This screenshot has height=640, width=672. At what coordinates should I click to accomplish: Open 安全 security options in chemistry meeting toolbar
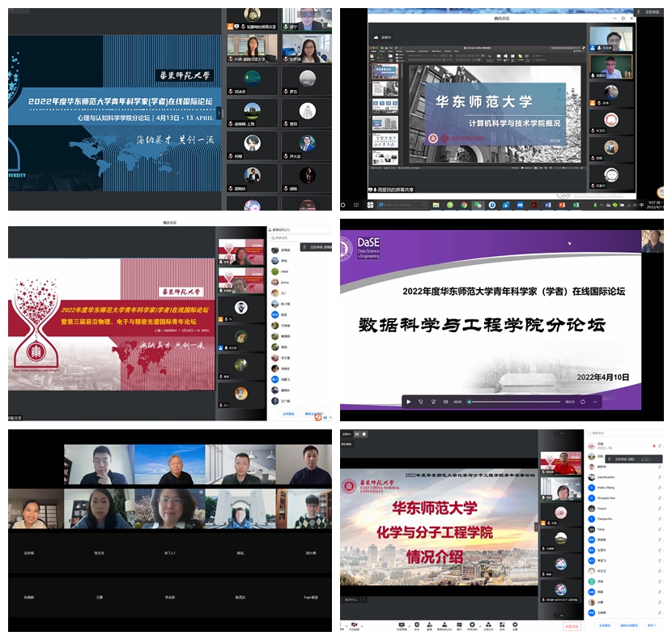pos(417,626)
